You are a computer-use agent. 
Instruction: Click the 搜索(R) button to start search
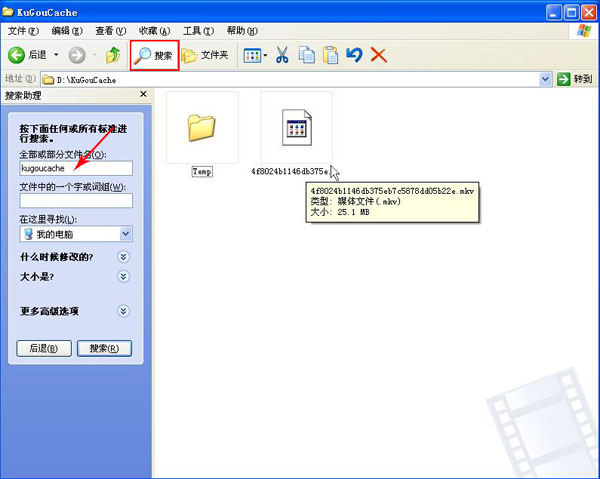click(x=104, y=349)
